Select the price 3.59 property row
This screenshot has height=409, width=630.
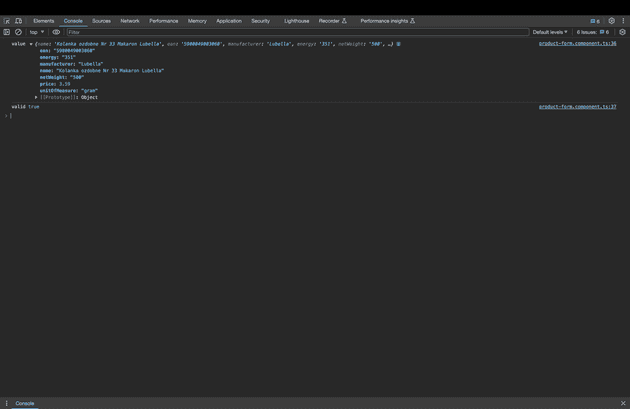tap(55, 84)
